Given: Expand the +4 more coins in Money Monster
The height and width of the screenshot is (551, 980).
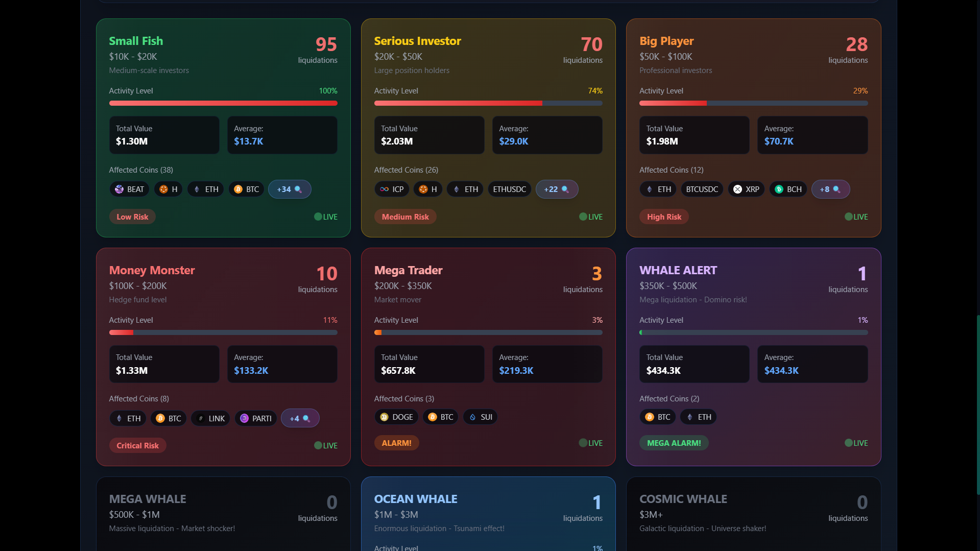Looking at the screenshot, I should tap(300, 419).
